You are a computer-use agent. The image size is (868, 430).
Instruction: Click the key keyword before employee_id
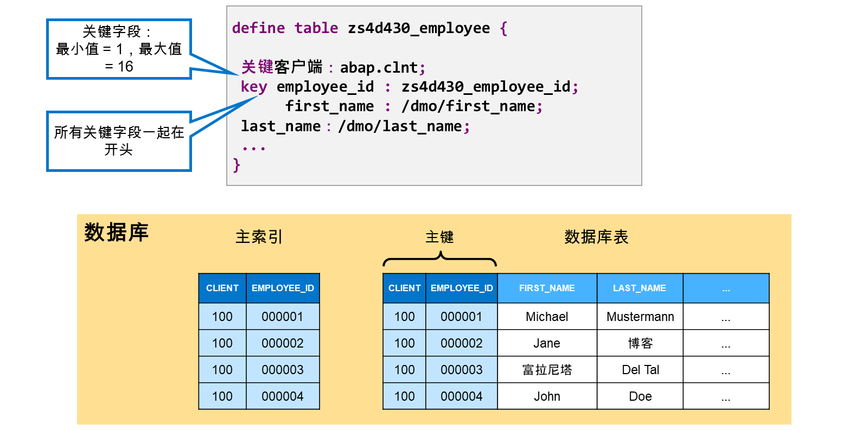(254, 87)
